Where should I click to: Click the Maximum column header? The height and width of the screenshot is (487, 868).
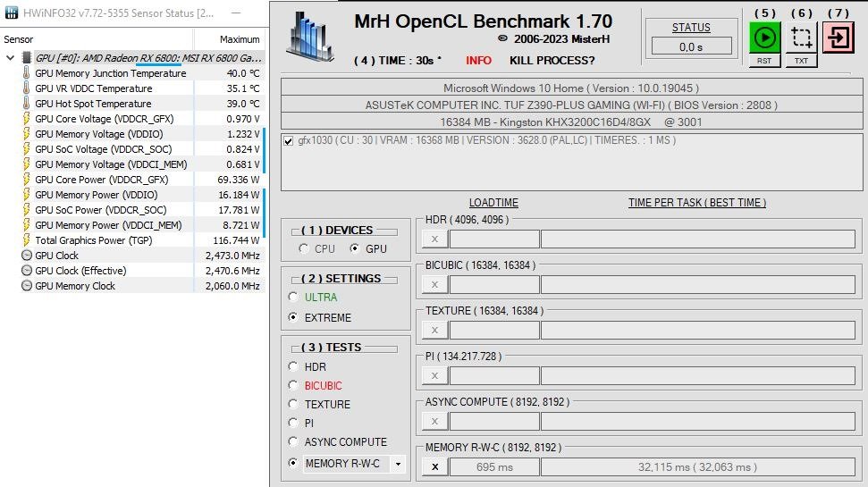click(x=240, y=39)
